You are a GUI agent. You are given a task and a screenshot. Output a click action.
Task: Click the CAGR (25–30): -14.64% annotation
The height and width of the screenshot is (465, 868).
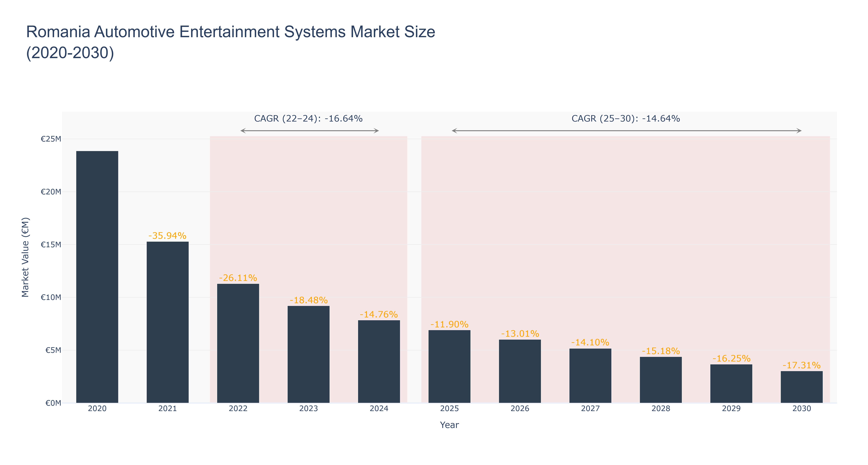point(626,119)
